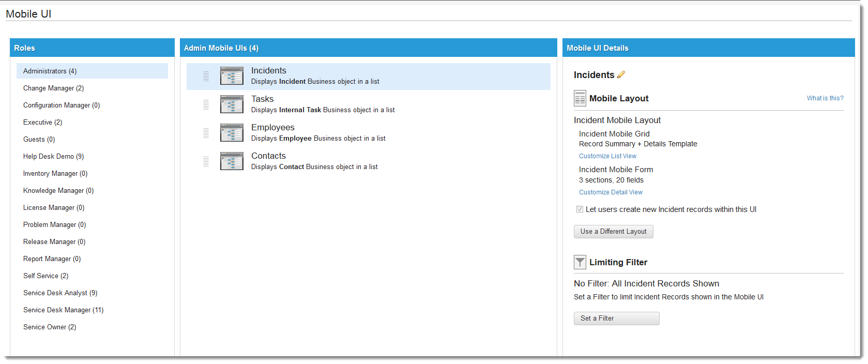Click the Employees list thumbnail icon
This screenshot has height=364, width=868.
[232, 133]
